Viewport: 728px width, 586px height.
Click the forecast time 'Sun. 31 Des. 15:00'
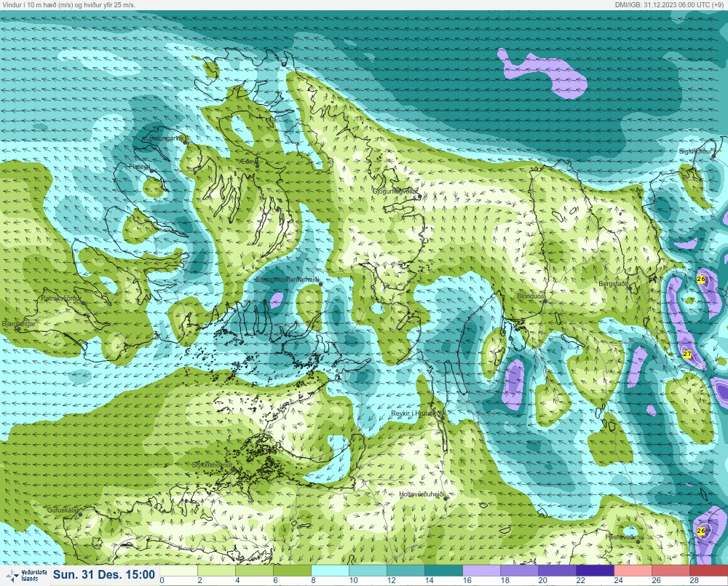pos(104,575)
